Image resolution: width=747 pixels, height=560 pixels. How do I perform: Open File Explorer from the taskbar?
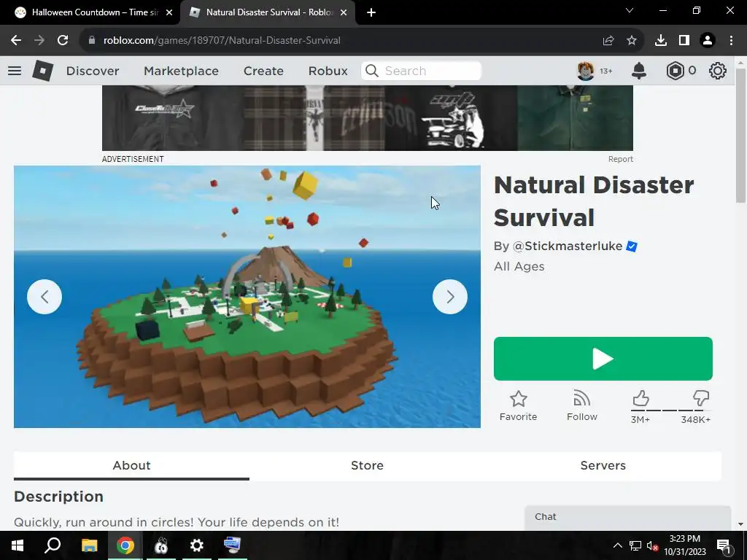(x=89, y=545)
